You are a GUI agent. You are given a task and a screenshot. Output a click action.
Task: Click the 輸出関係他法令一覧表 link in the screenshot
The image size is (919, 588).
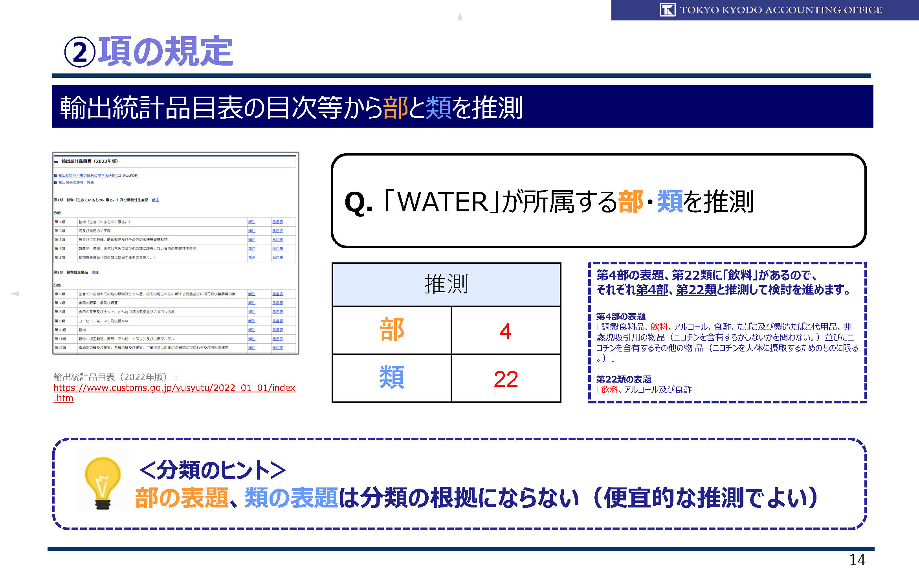click(x=76, y=182)
